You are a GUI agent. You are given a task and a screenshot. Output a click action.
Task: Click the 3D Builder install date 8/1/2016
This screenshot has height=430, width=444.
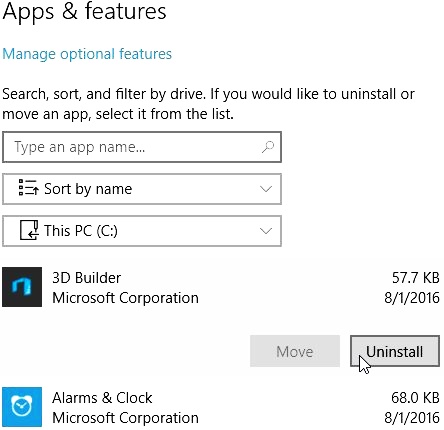412,298
